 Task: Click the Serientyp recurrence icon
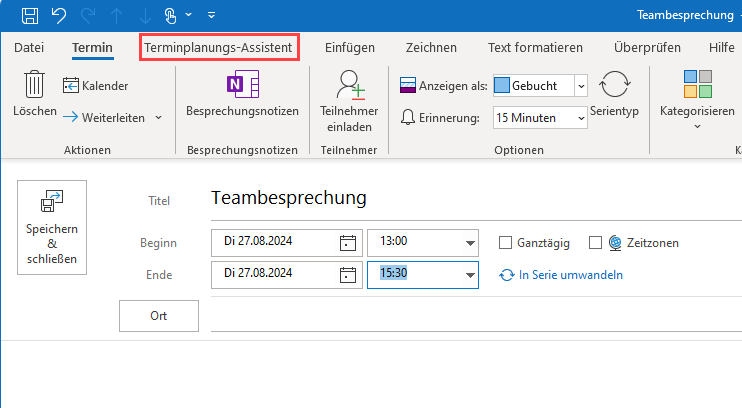(x=614, y=86)
